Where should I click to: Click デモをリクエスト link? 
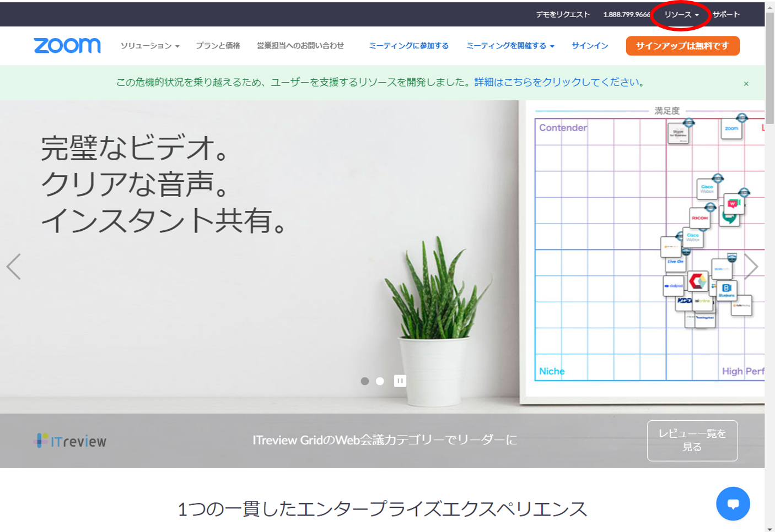[563, 15]
